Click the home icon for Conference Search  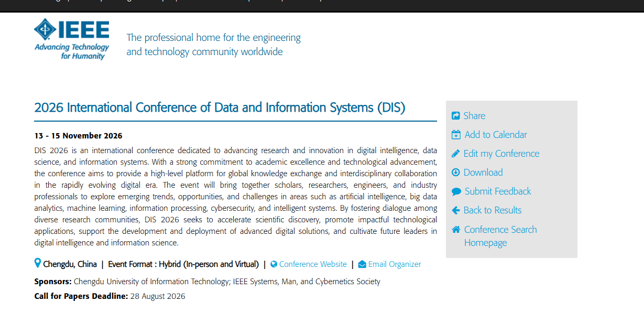456,230
